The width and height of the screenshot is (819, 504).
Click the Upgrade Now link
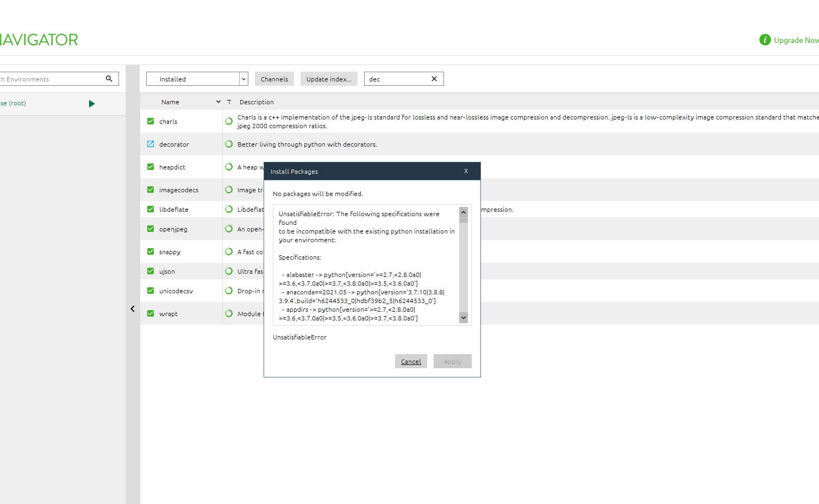pos(796,40)
